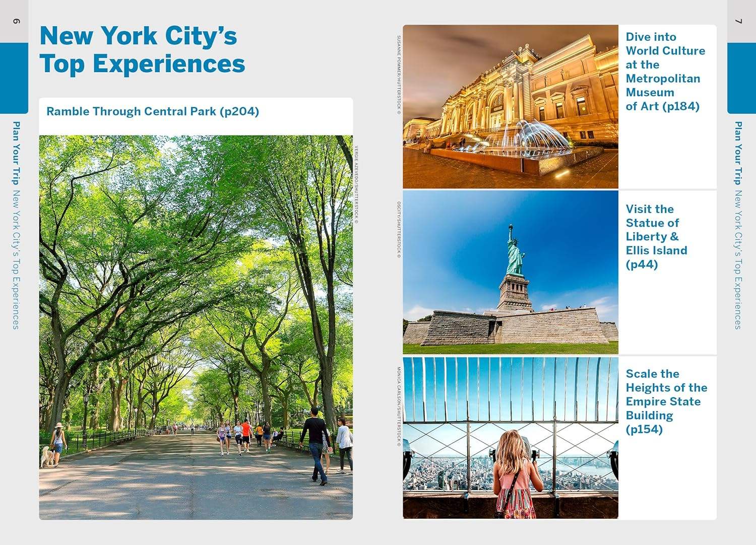Viewport: 756px width, 545px height.
Task: Click the Vergie Azevedo photo credit
Action: coord(356,184)
